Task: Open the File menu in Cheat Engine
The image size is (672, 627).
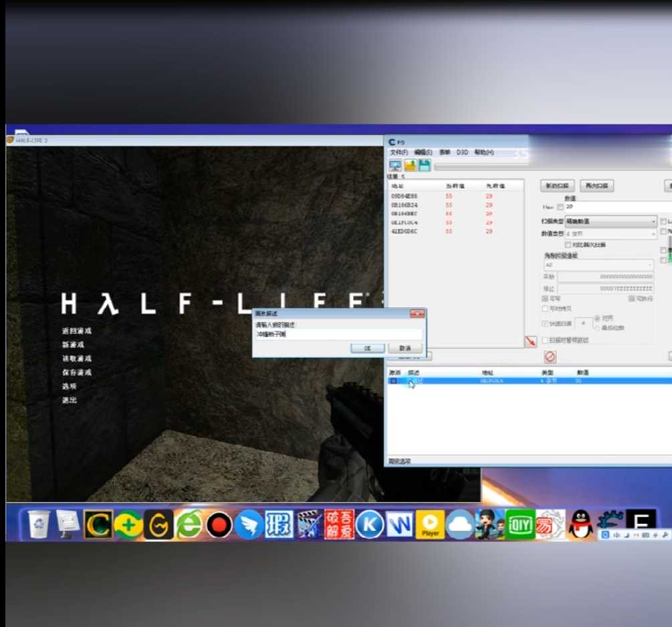Action: (399, 153)
